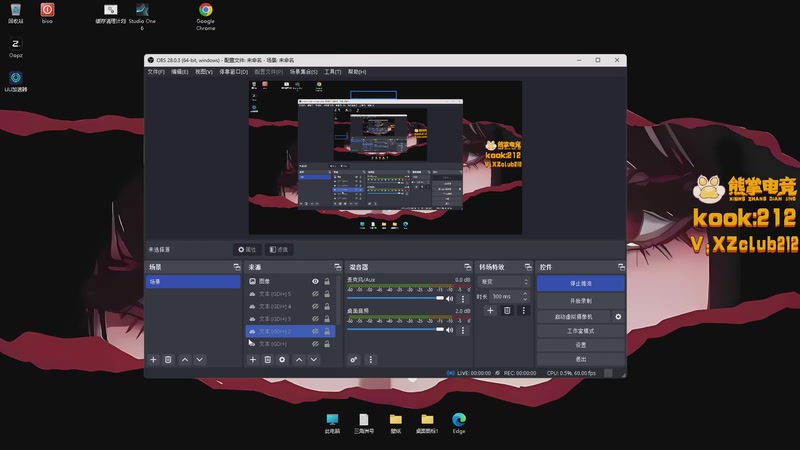Move the selected source down
The height and width of the screenshot is (450, 800).
[x=314, y=360]
